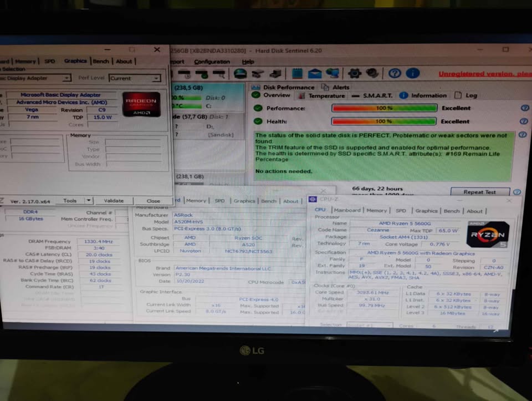This screenshot has width=532, height=401.
Task: Select About tab in CPU-Z Mainboard window
Action: [290, 201]
